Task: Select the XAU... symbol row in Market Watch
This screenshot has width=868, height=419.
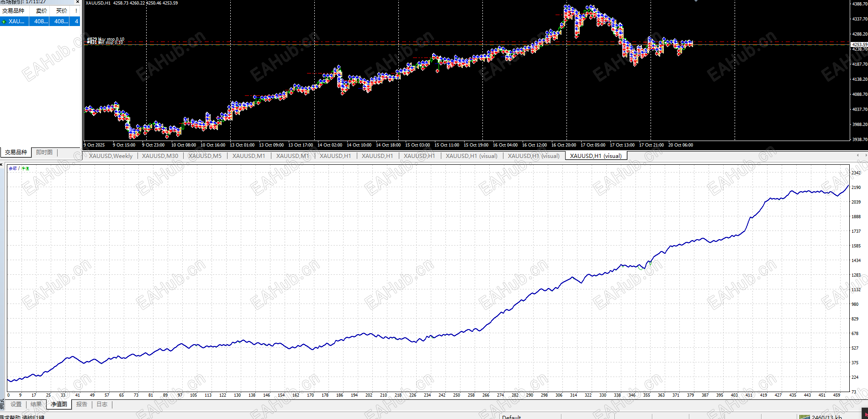Action: pyautogui.click(x=40, y=21)
